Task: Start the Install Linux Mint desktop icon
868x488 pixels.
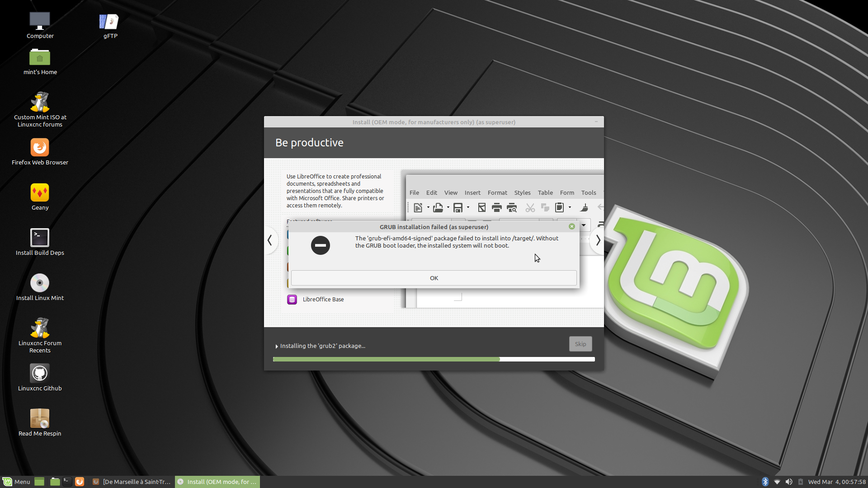Action: pos(40,287)
